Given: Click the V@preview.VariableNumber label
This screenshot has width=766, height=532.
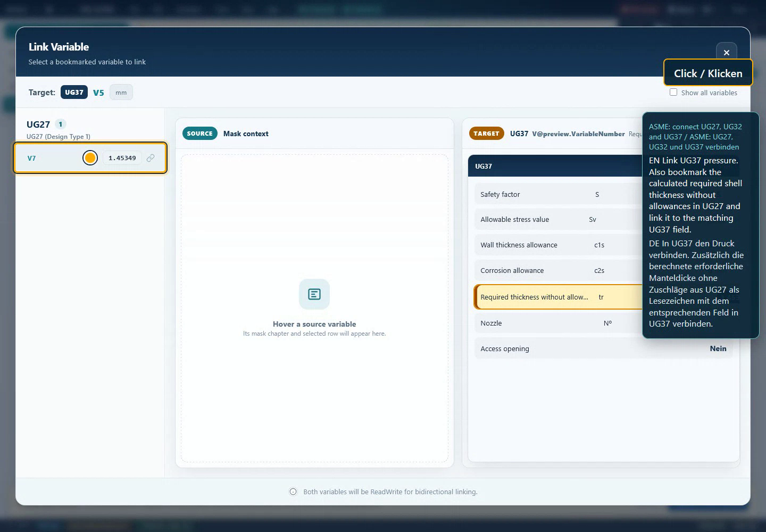Looking at the screenshot, I should 578,134.
